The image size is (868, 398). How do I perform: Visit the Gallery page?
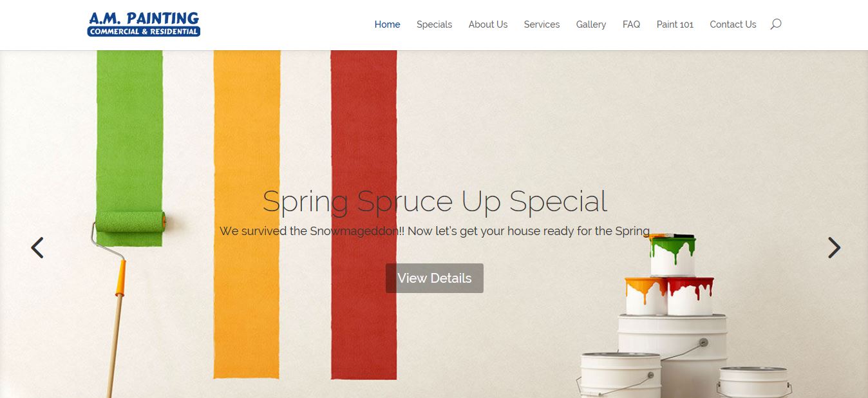[x=591, y=24]
